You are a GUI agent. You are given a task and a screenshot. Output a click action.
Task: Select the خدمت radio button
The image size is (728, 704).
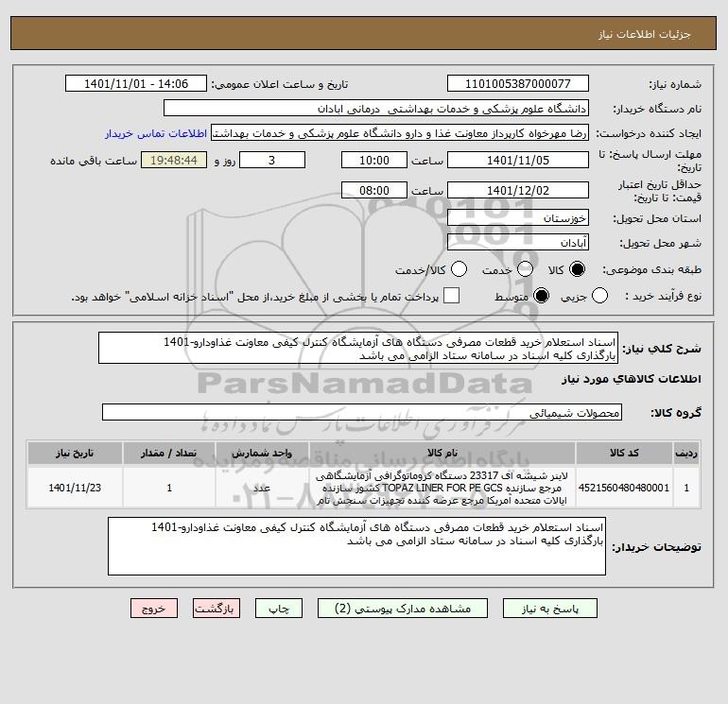(x=525, y=269)
